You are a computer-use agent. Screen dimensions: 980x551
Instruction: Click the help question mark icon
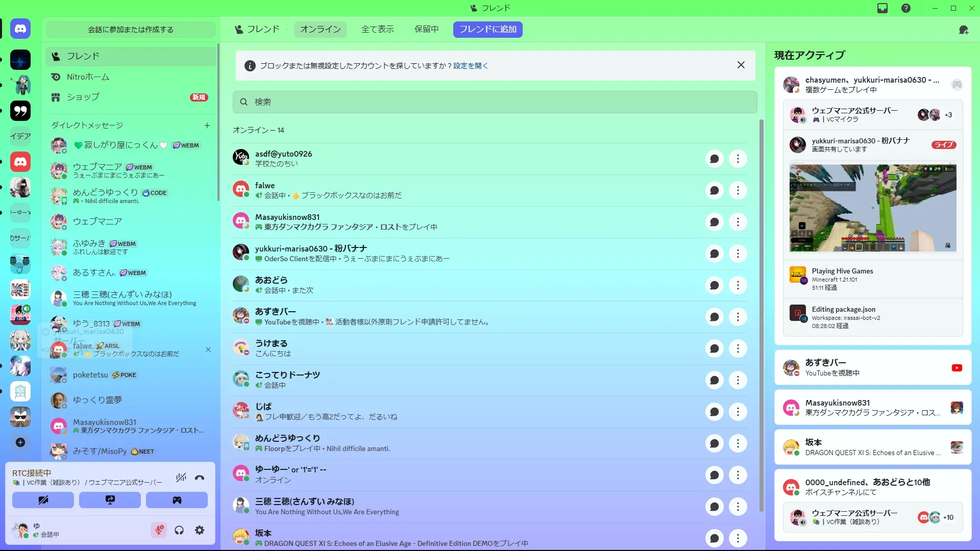906,8
